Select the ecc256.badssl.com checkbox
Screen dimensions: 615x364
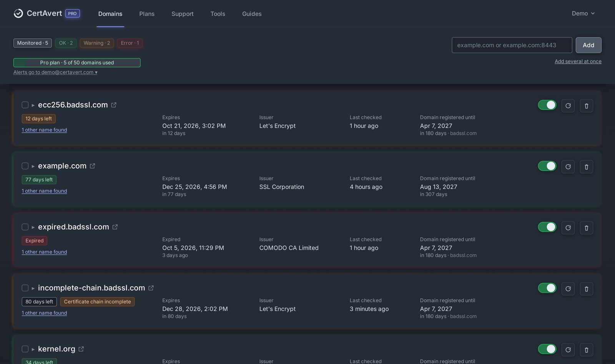25,105
